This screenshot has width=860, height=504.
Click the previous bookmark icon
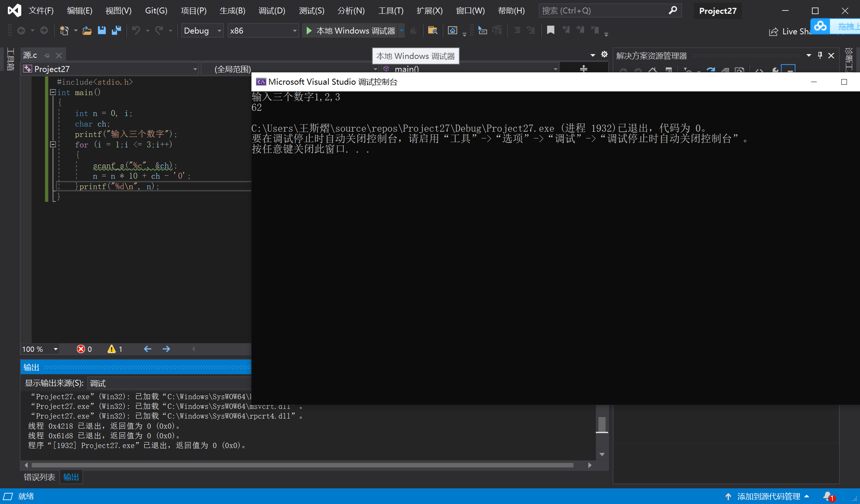coord(566,30)
